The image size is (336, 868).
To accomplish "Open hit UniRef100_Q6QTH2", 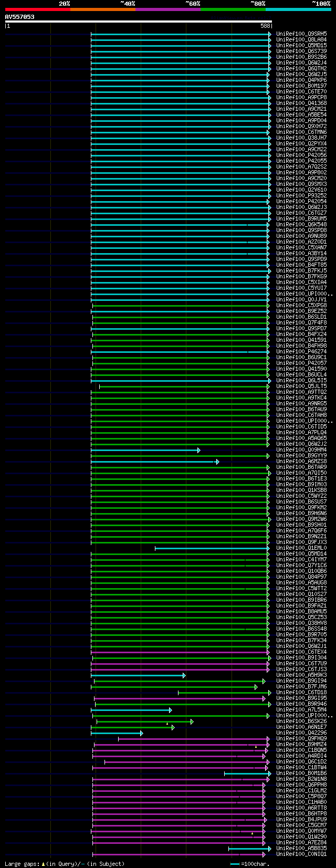I will click(x=301, y=68).
